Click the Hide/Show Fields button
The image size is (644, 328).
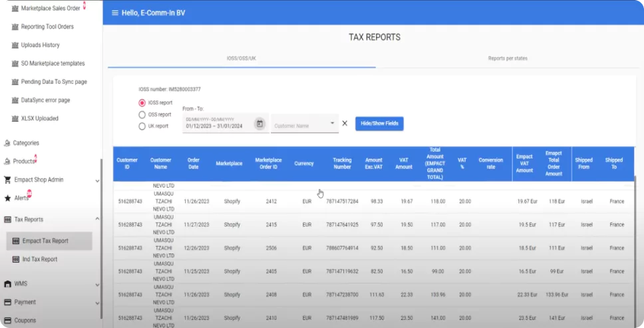(379, 124)
